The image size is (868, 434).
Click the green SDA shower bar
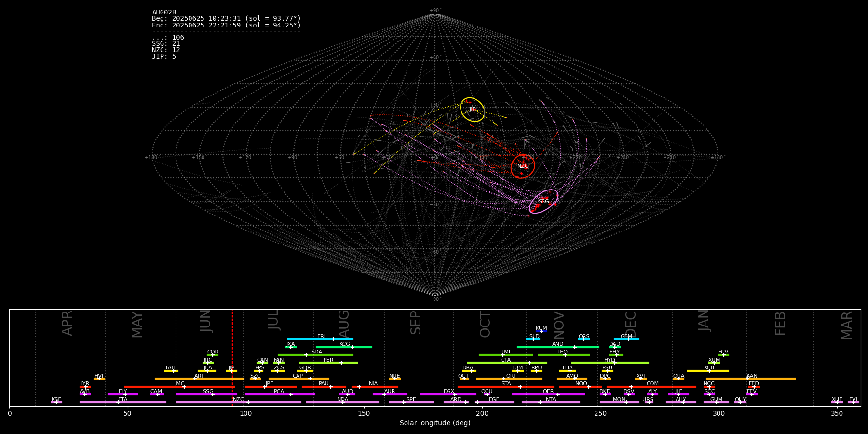[x=315, y=355]
